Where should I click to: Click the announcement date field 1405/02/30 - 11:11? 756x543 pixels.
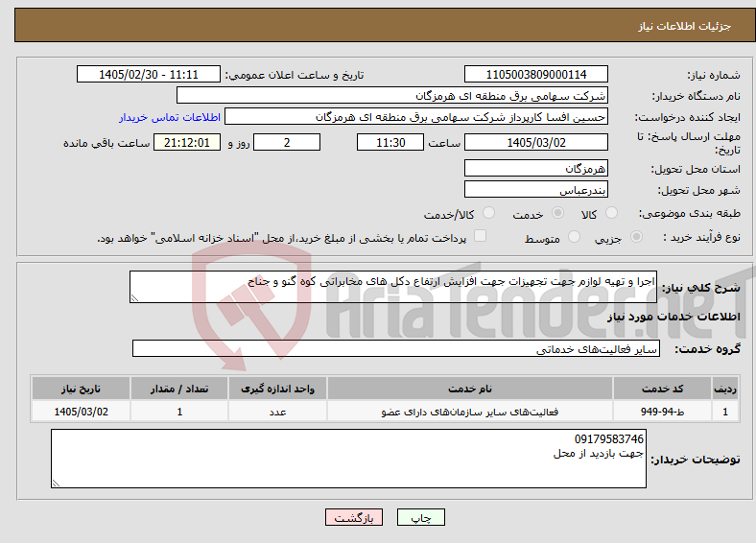pos(149,74)
